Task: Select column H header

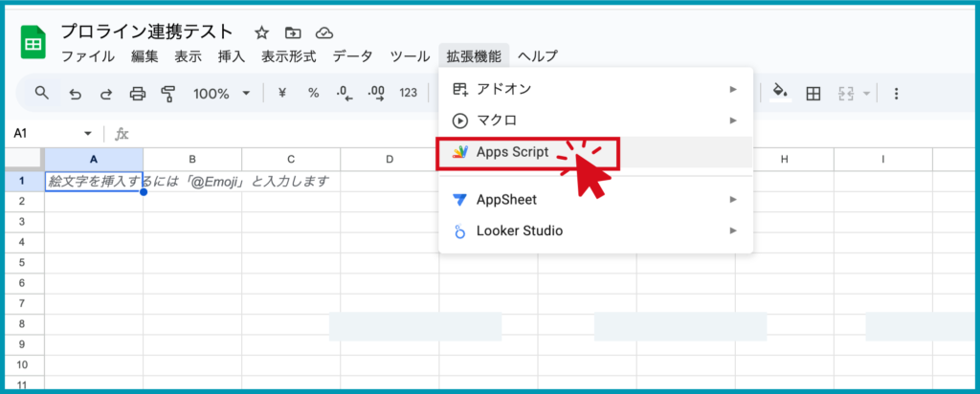Action: (x=785, y=159)
